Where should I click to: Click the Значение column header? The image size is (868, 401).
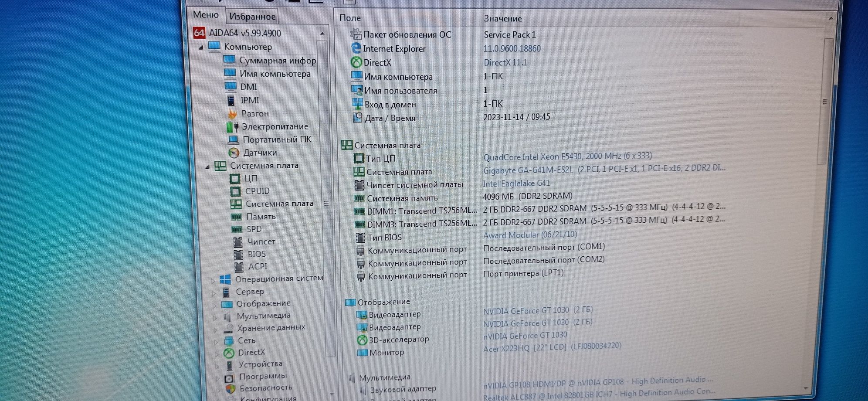coord(503,19)
